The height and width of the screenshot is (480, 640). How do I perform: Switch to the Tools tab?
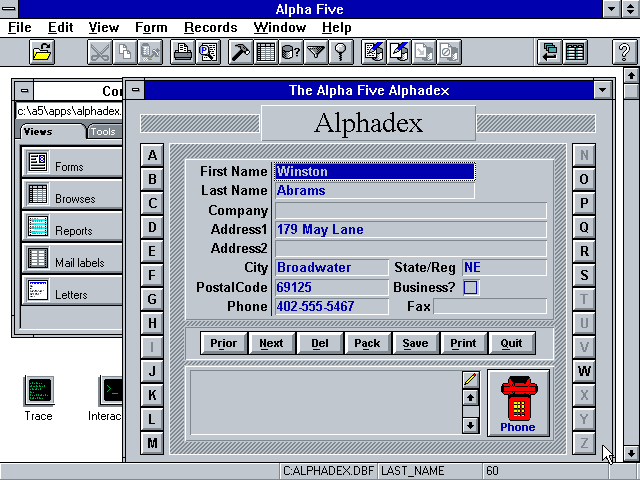coord(104,131)
